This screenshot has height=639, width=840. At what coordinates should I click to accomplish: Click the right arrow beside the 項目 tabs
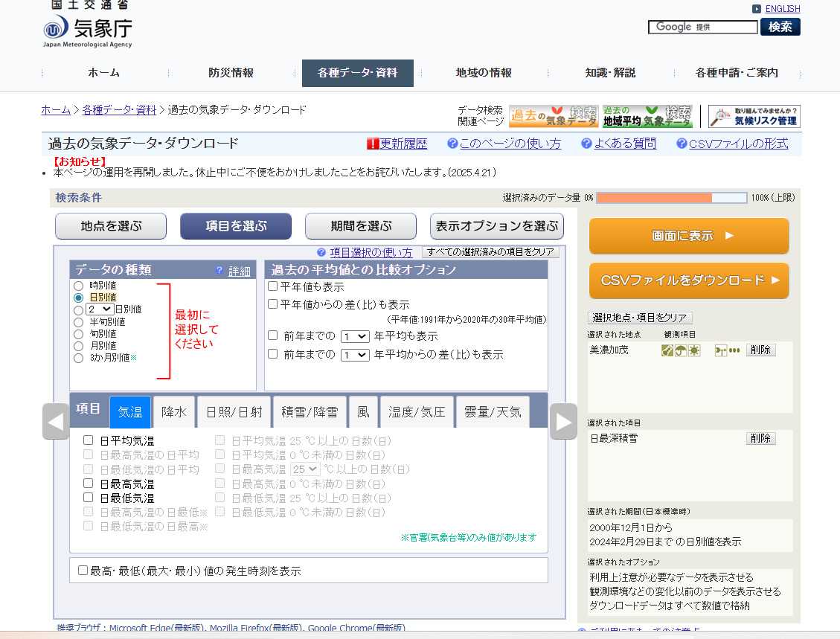(563, 422)
